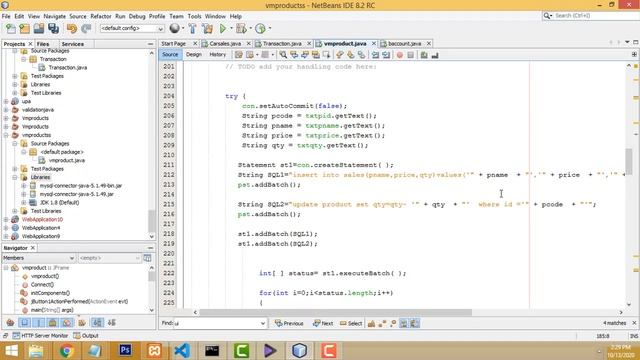
Task: Click the editor vertical scrollbar thumb
Action: pos(629,161)
